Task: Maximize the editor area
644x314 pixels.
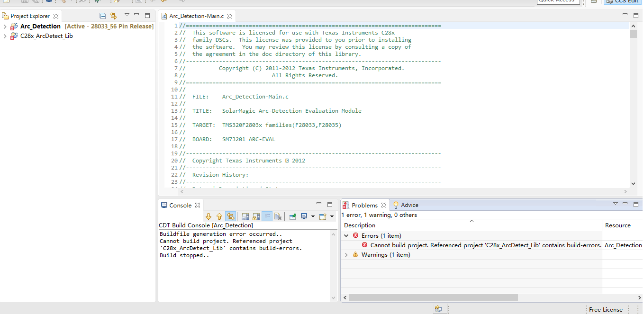Action: pyautogui.click(x=635, y=16)
